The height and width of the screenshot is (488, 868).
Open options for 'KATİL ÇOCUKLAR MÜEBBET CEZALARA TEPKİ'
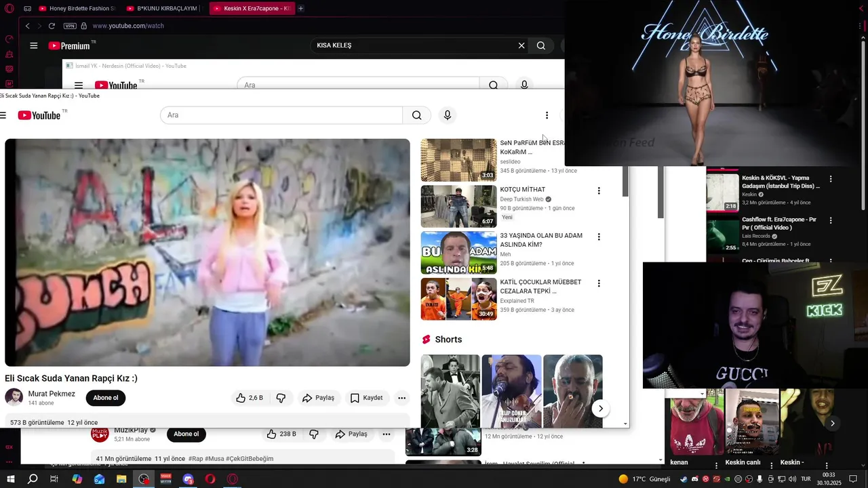coord(598,283)
